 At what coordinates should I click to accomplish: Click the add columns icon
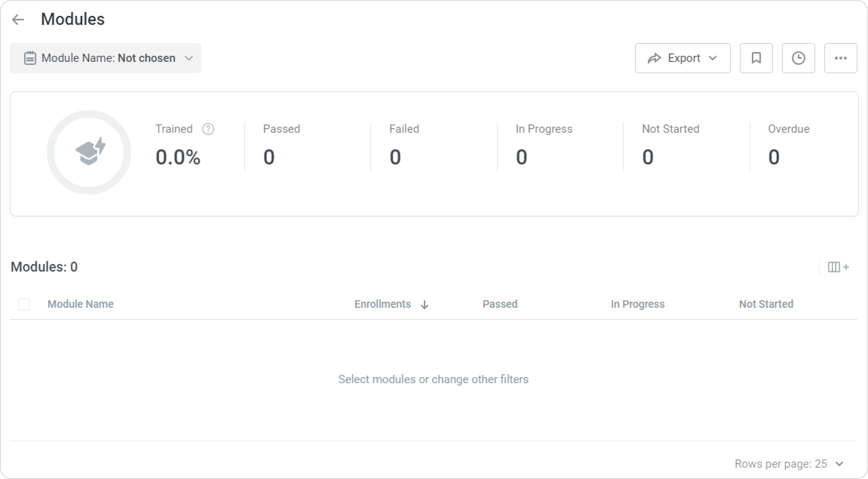tap(838, 267)
